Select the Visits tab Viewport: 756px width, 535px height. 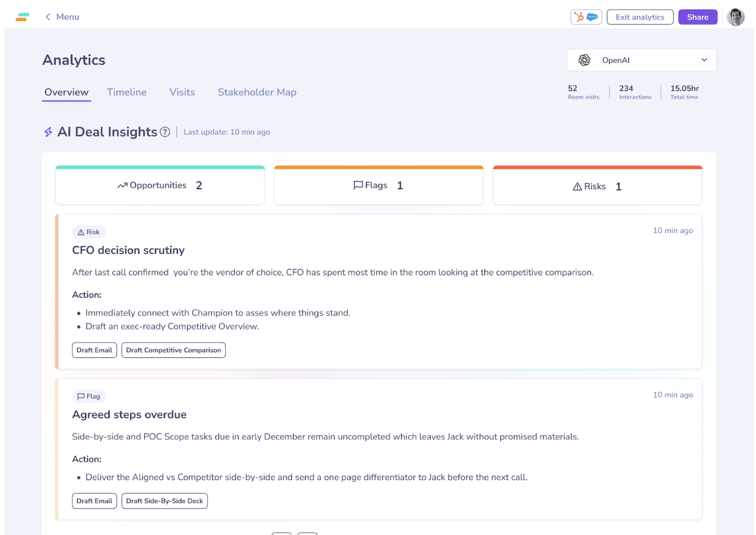pos(182,92)
